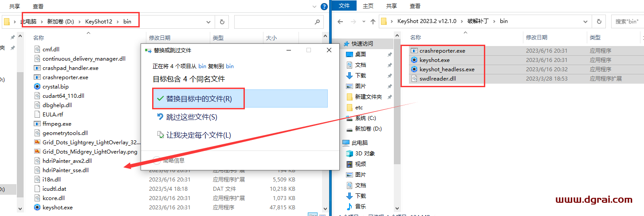Click up-folder arrow in right Explorer window
644x216 pixels.
(373, 21)
